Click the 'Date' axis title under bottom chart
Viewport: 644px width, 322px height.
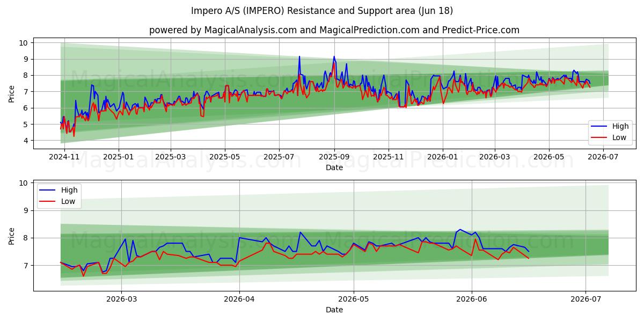pyautogui.click(x=334, y=310)
